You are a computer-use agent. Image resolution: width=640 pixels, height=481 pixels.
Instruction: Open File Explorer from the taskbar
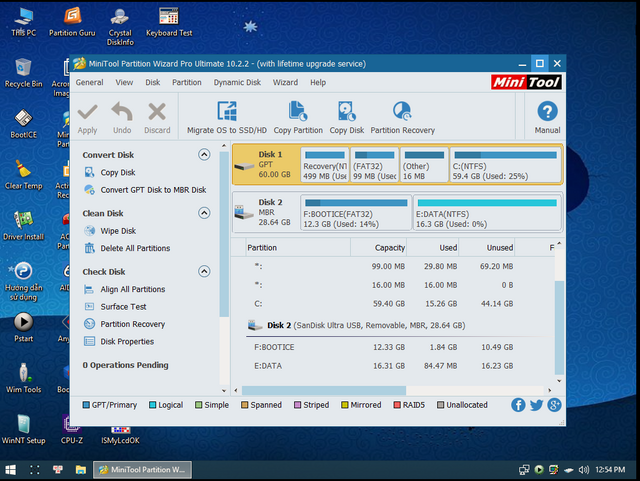pos(81,470)
